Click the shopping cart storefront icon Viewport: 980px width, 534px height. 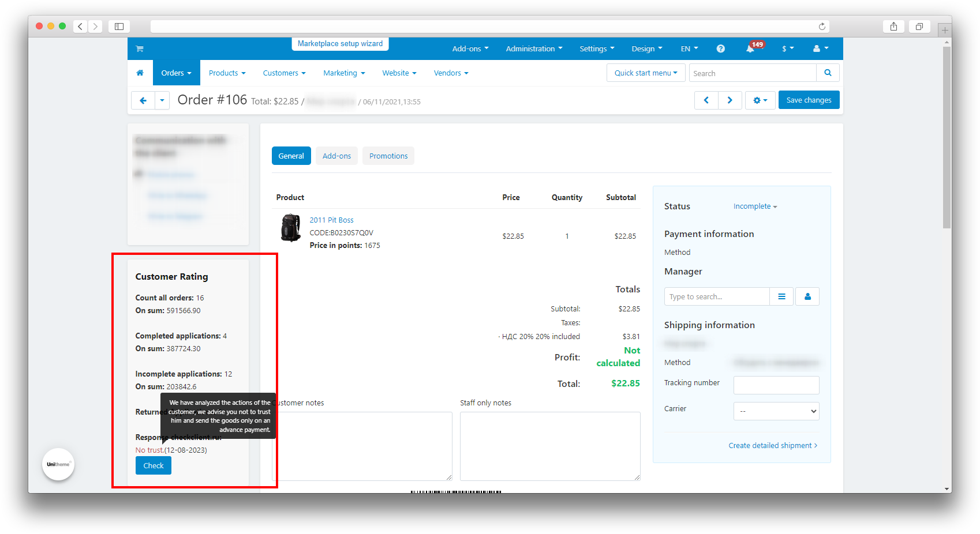coord(140,49)
